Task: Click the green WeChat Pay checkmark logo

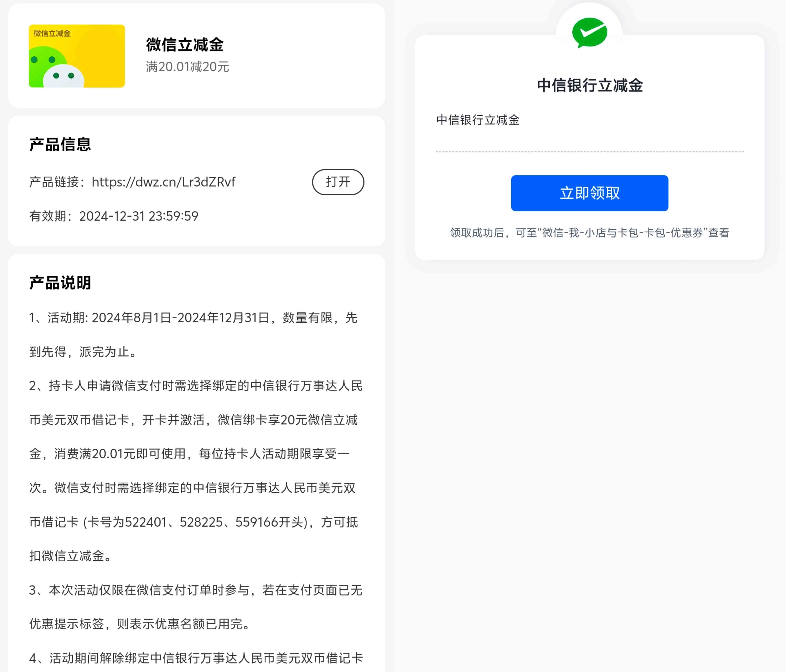Action: (589, 33)
